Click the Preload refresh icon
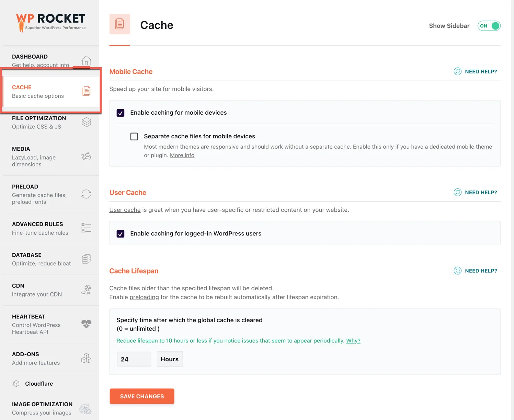This screenshot has height=420, width=514. pos(86,194)
